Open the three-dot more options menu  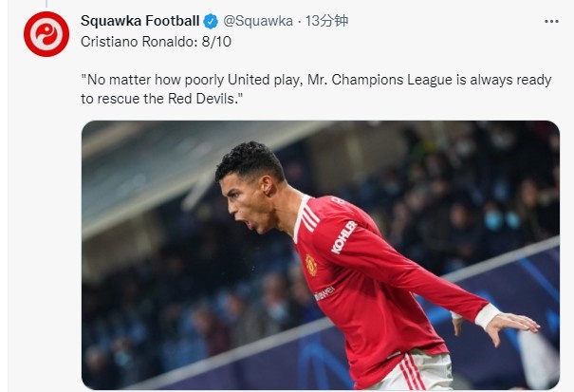551,21
